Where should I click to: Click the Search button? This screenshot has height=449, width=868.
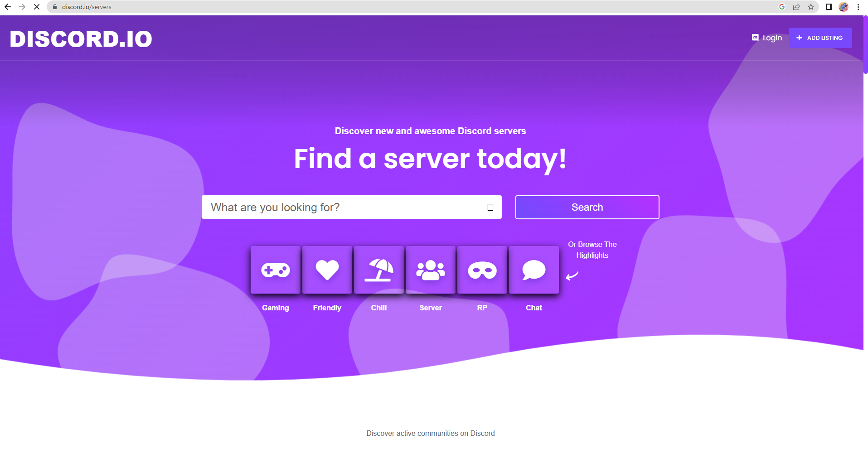(587, 207)
